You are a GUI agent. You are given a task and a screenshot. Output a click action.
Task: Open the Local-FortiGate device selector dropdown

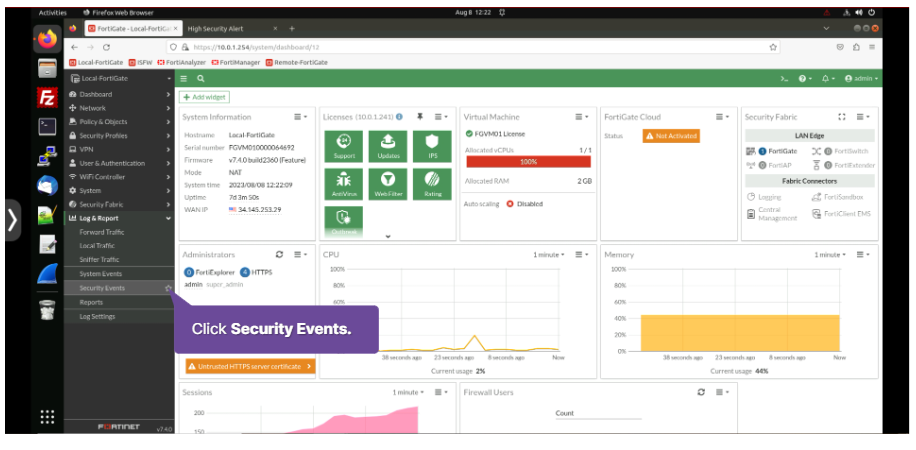[119, 78]
